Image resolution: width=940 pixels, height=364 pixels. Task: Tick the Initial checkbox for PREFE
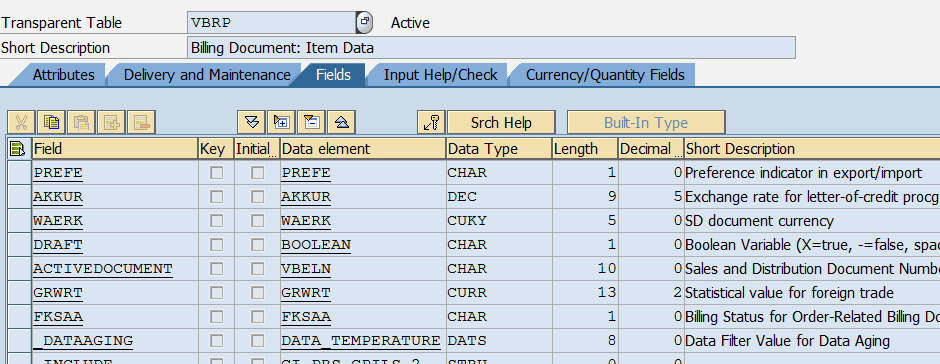tap(257, 173)
